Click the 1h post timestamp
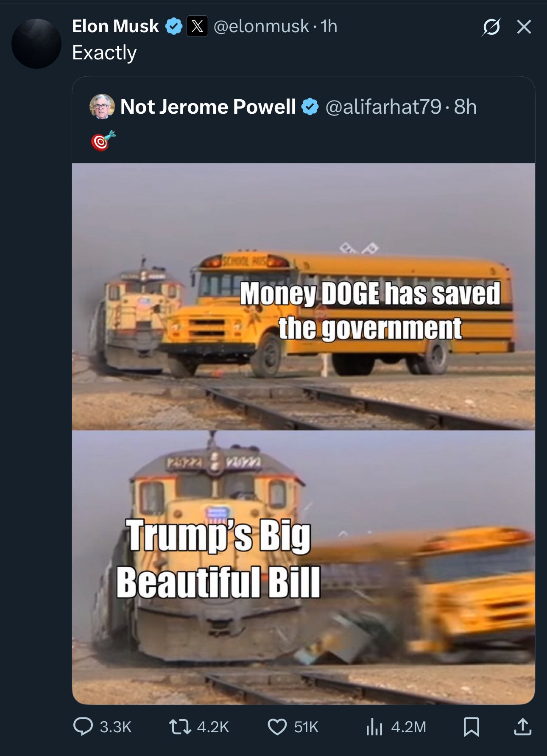Screen dimensions: 547x756 pos(329,26)
